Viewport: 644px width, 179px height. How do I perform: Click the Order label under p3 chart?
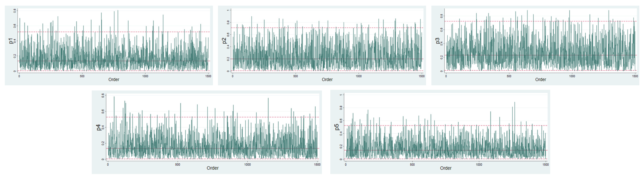point(540,80)
